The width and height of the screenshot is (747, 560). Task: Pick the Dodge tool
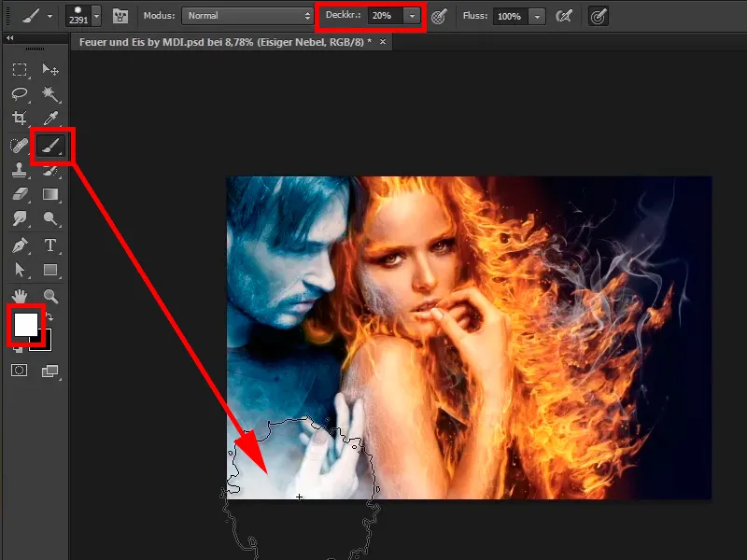pos(50,218)
